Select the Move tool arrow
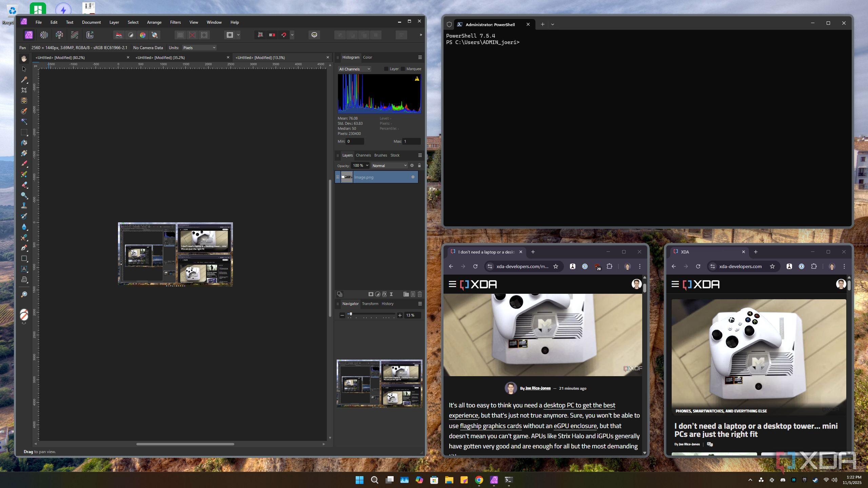 (24, 69)
